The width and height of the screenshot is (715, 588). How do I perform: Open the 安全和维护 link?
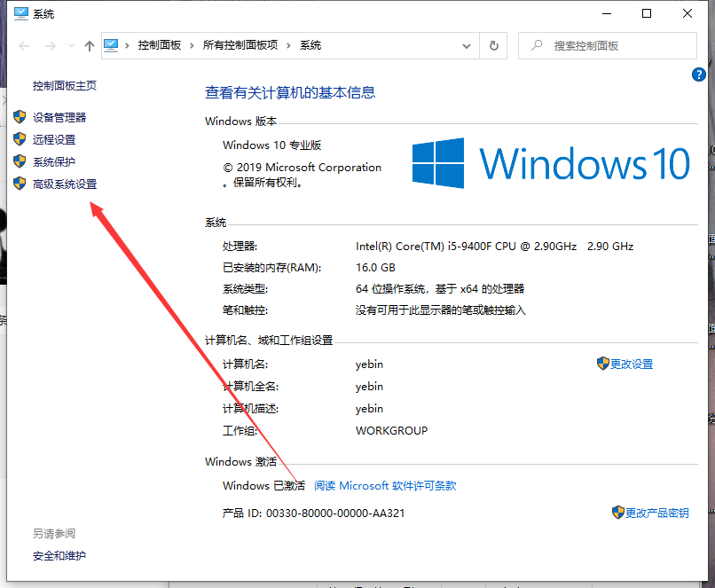[x=59, y=556]
